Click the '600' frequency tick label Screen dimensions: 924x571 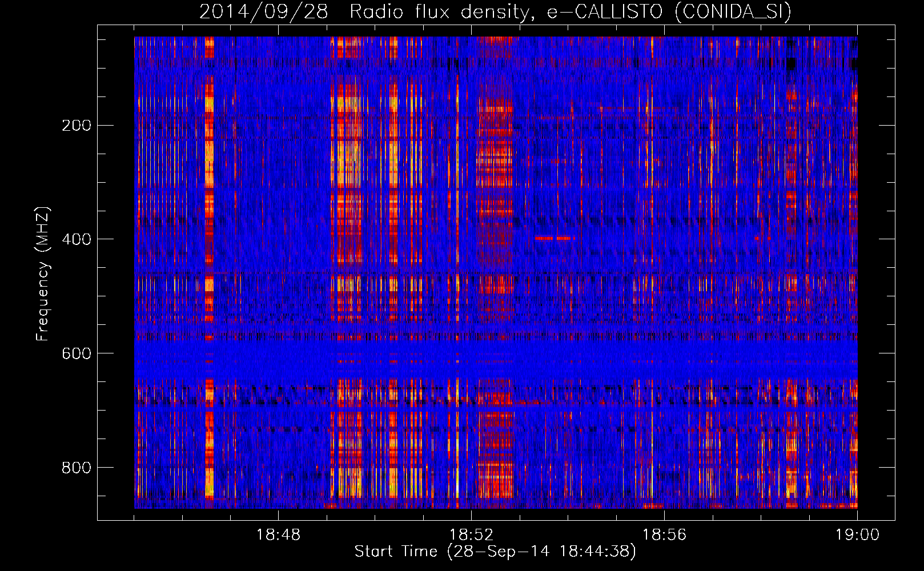(x=77, y=353)
